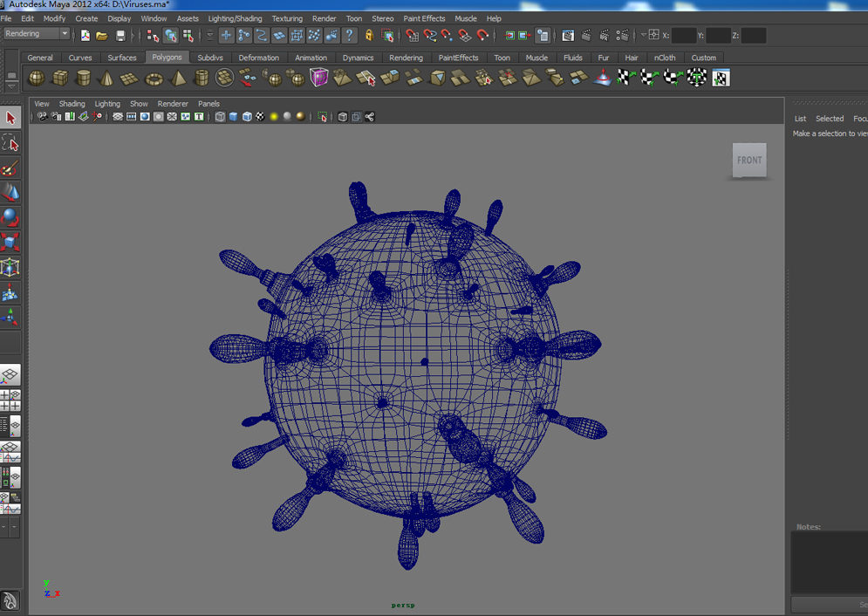Image resolution: width=868 pixels, height=616 pixels.
Task: Select the Move tool in the toolbox
Action: point(10,192)
